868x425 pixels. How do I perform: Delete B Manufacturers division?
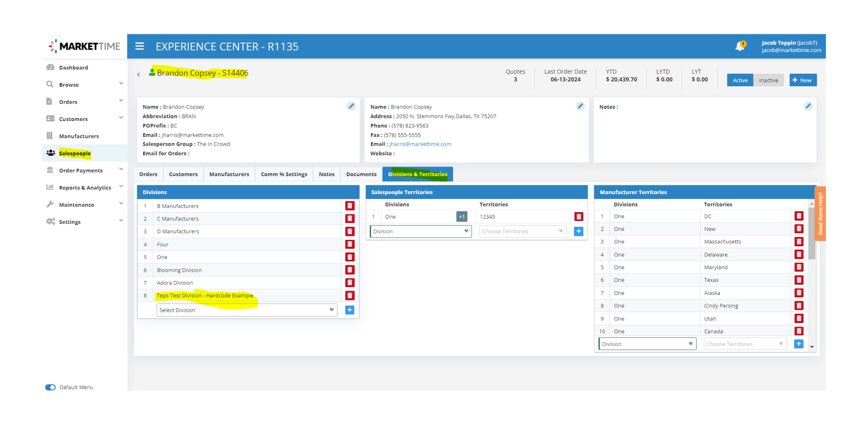pos(350,206)
